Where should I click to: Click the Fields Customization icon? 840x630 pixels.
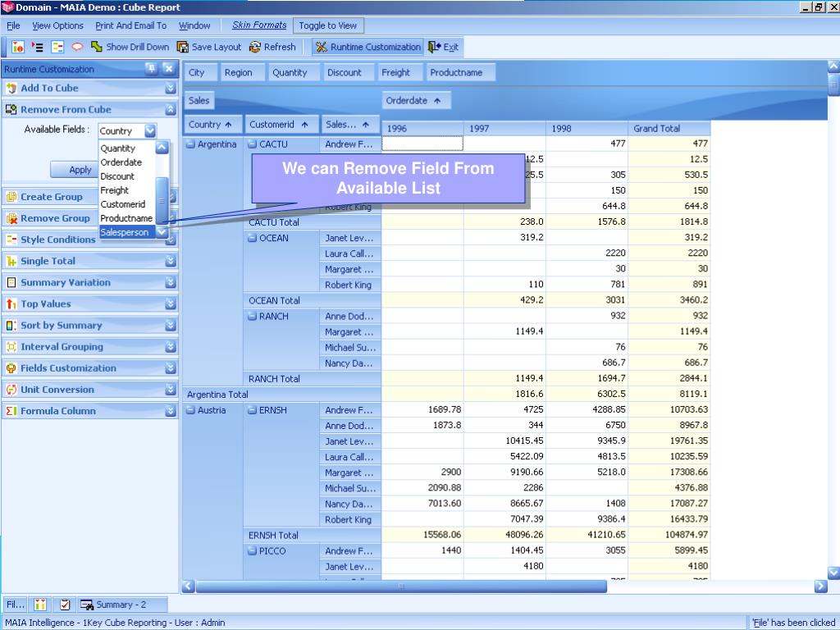11,368
